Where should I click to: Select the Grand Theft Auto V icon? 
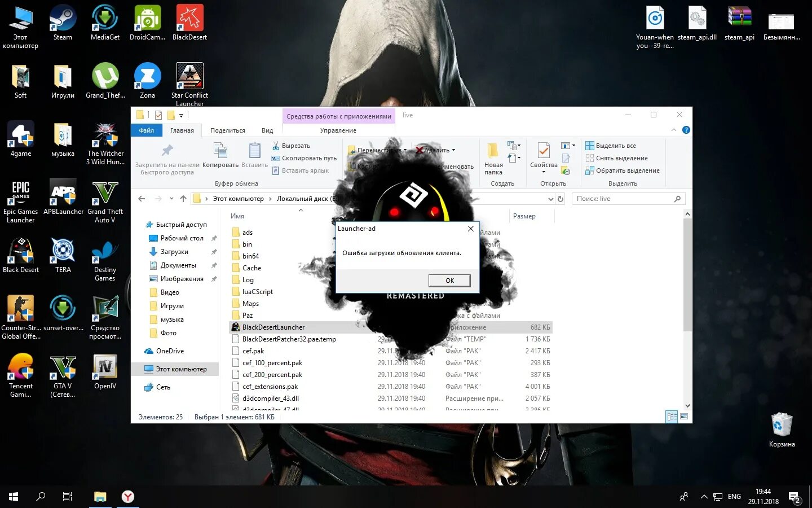pyautogui.click(x=105, y=201)
